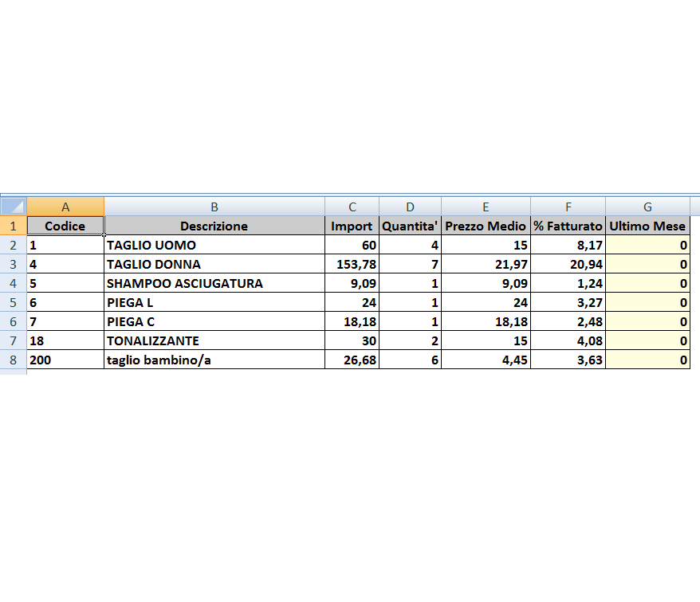Click the Codice header cell

click(x=65, y=226)
